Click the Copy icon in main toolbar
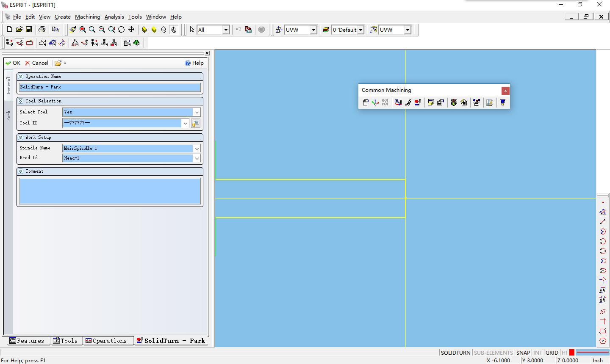Viewport: 610px width, 364px height. (x=55, y=29)
